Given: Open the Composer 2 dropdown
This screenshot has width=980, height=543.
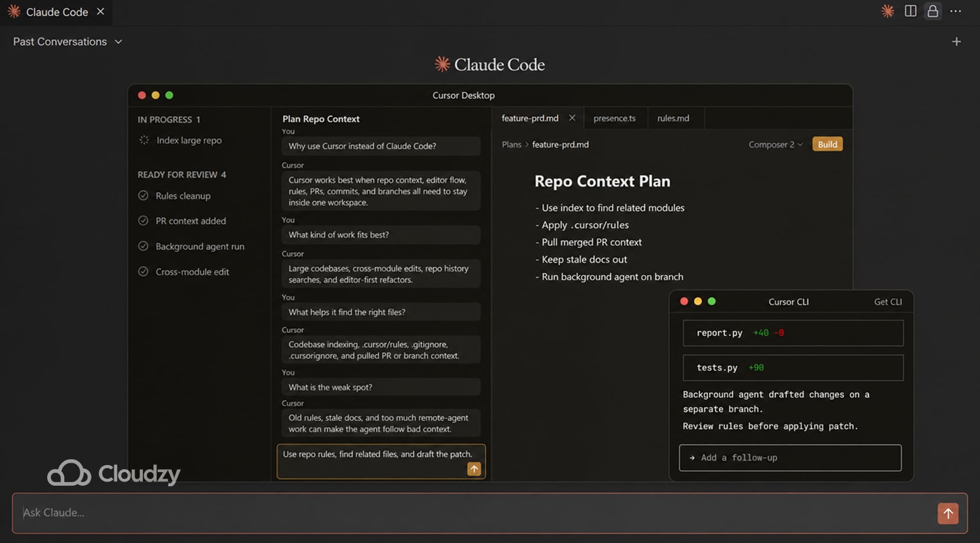Looking at the screenshot, I should [x=775, y=144].
